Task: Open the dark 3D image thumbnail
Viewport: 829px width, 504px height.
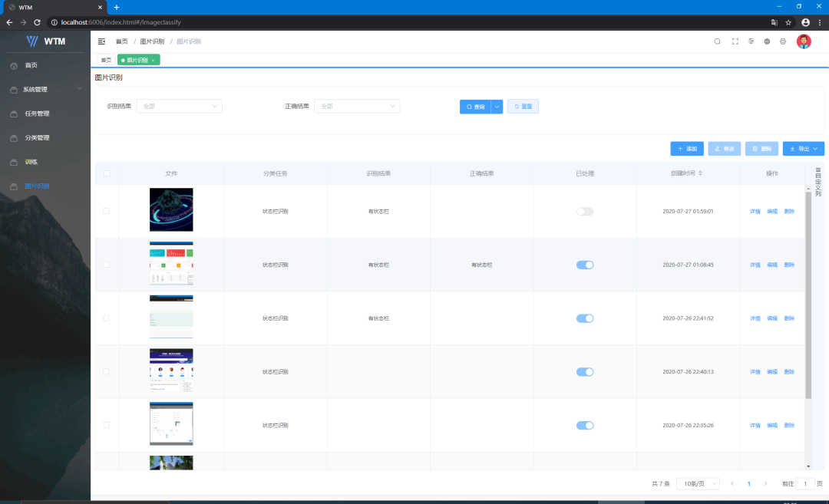Action: coord(171,209)
